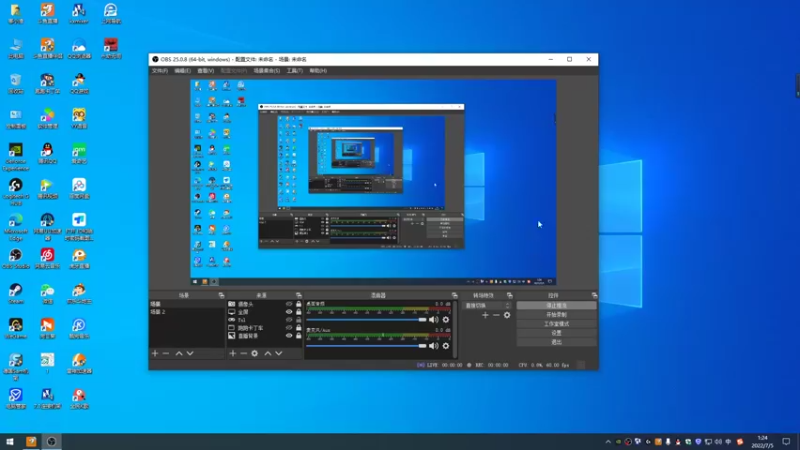Toggle lock on full-screen display source

click(298, 312)
